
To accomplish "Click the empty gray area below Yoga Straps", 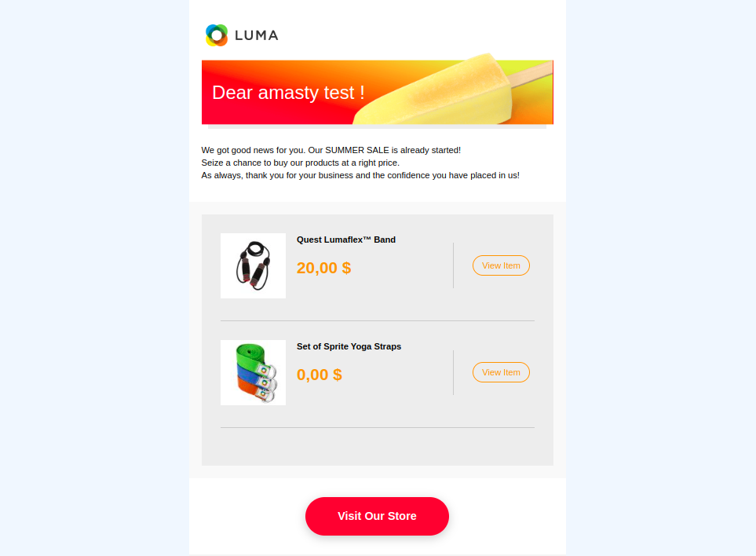I will click(378, 447).
